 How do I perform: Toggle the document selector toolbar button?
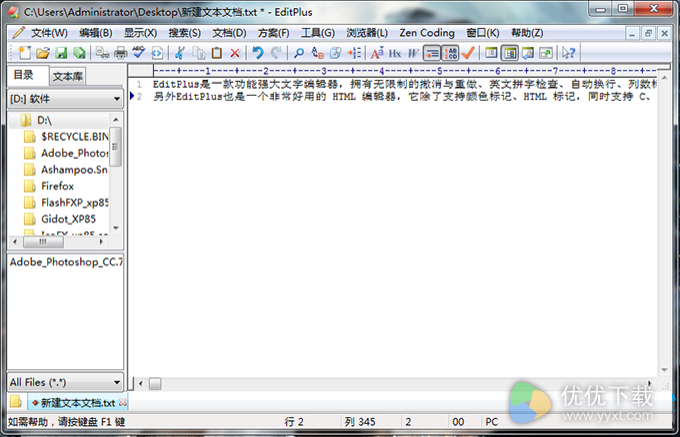pos(491,53)
